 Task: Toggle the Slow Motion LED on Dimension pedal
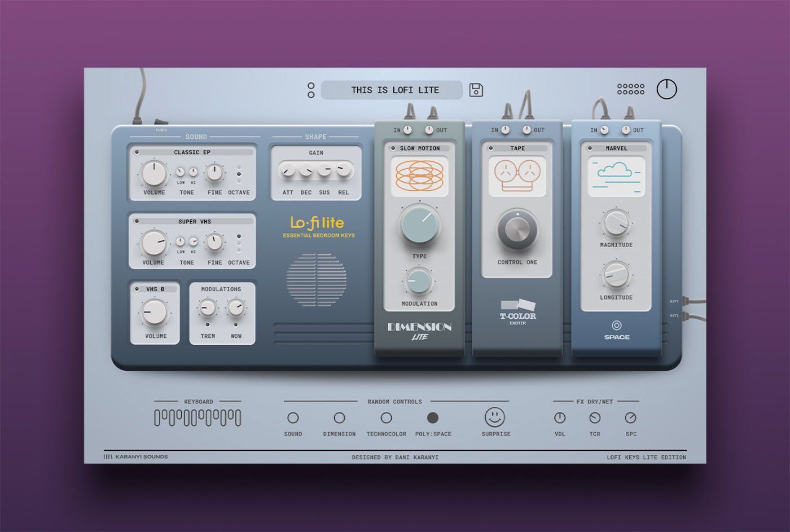(393, 148)
